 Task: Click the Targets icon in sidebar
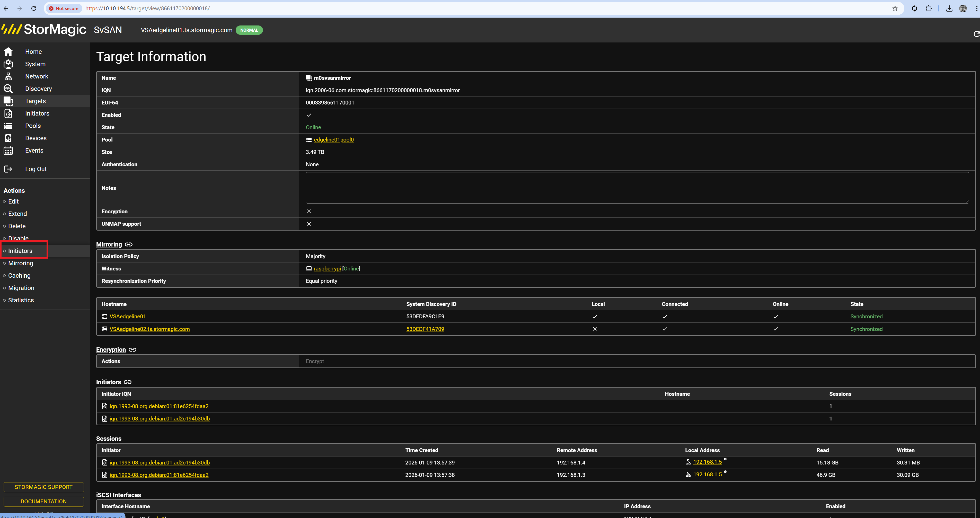coord(8,101)
